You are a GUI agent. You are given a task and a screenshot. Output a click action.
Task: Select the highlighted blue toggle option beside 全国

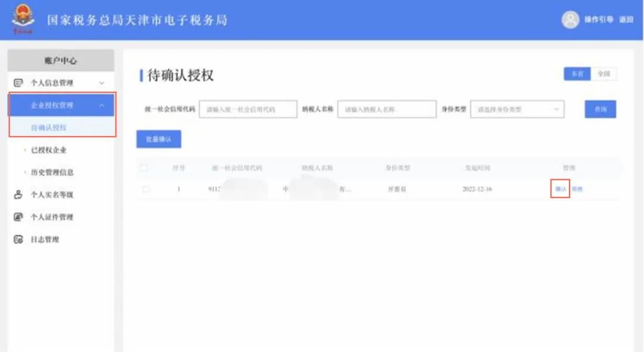(x=577, y=74)
